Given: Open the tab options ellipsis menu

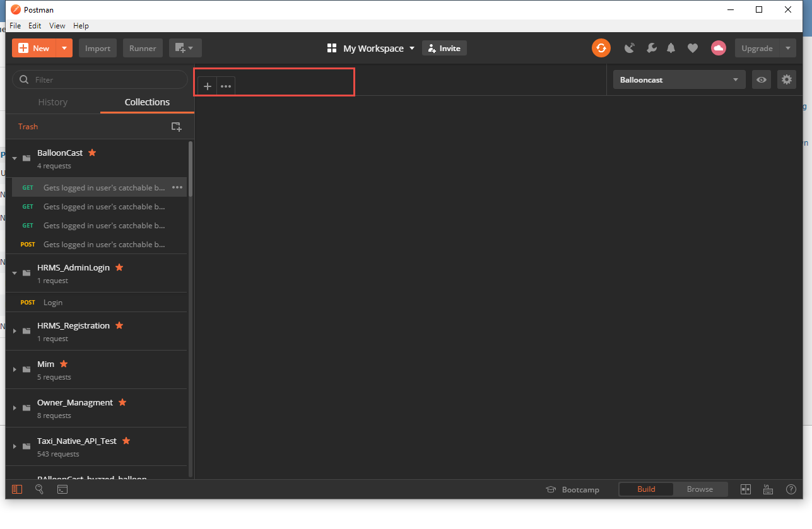Looking at the screenshot, I should [226, 86].
